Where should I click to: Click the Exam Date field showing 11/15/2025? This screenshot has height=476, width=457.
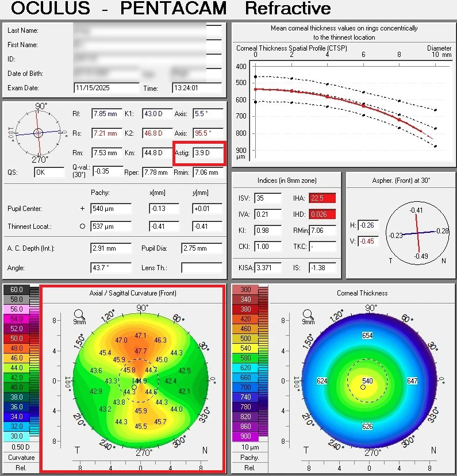(106, 88)
